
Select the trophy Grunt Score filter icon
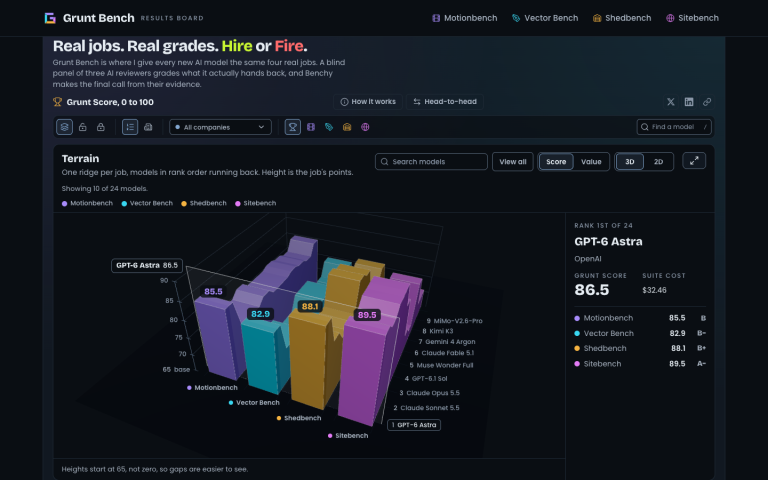coord(292,127)
